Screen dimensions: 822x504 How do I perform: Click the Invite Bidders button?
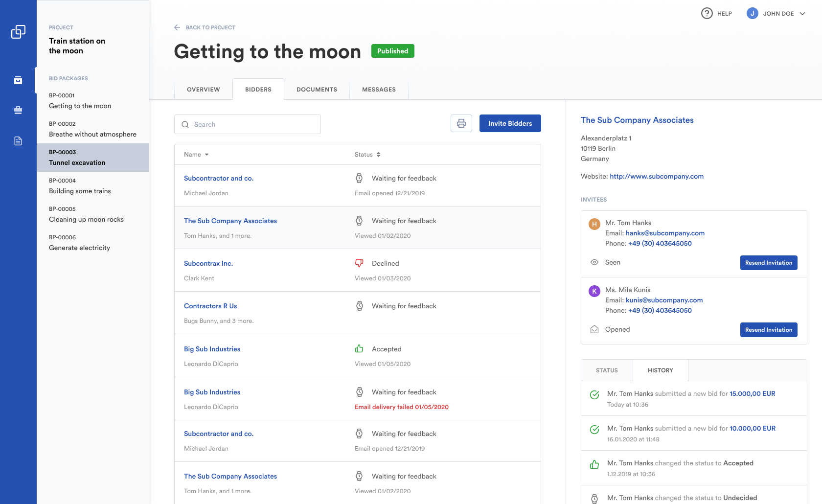[510, 123]
